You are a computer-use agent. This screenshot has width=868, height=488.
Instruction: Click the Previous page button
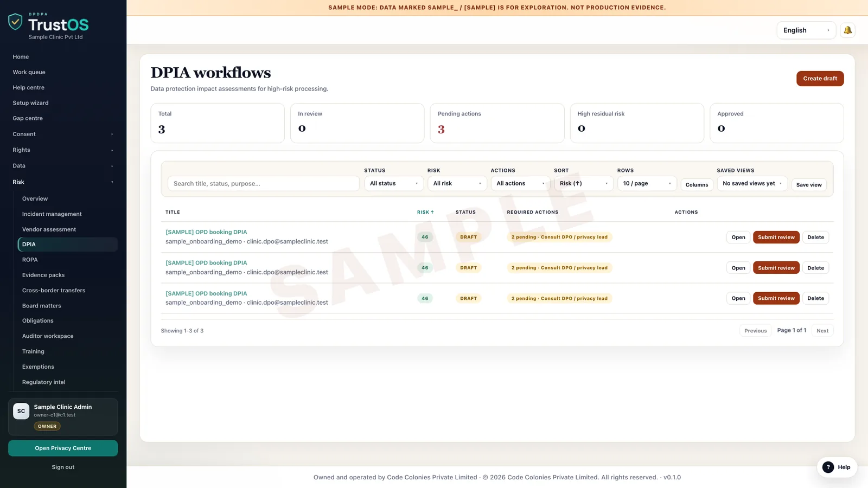click(x=755, y=331)
